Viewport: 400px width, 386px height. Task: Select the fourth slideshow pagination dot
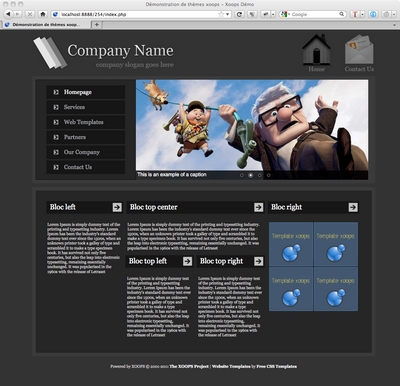click(268, 175)
